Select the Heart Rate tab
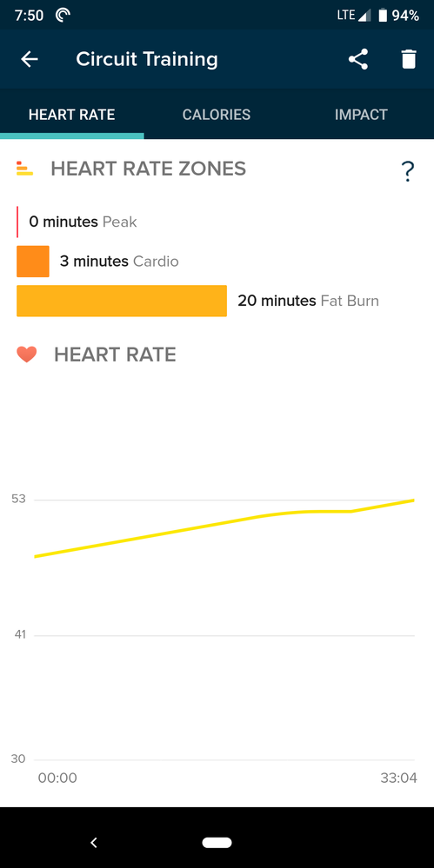Screen dimensions: 434x868 (72, 115)
